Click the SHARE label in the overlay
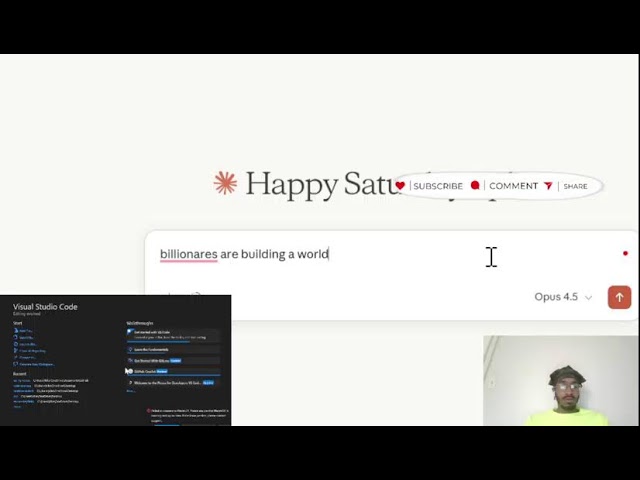Viewport: 640px width, 480px height. coord(575,186)
